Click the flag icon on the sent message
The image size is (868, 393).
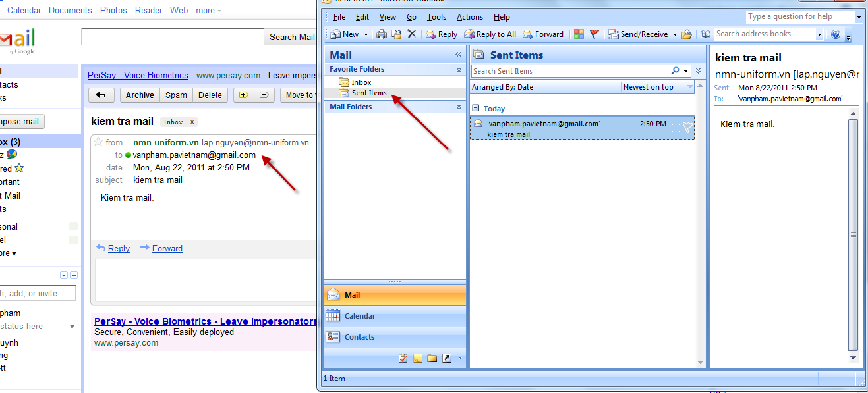pyautogui.click(x=687, y=128)
